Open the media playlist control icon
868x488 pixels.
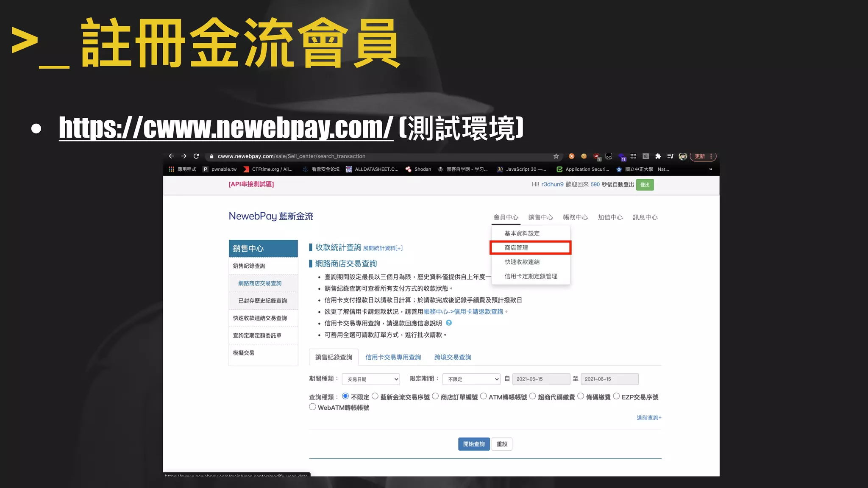click(670, 156)
